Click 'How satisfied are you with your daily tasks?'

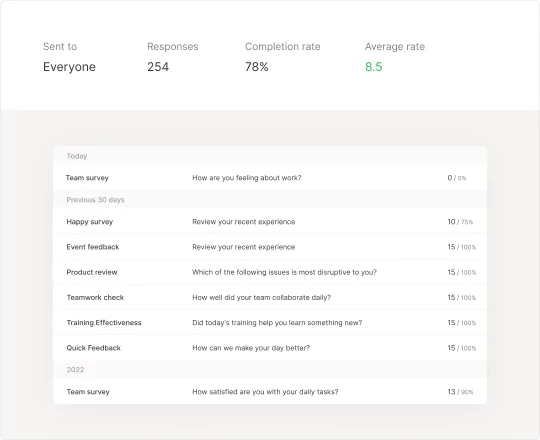(x=265, y=391)
